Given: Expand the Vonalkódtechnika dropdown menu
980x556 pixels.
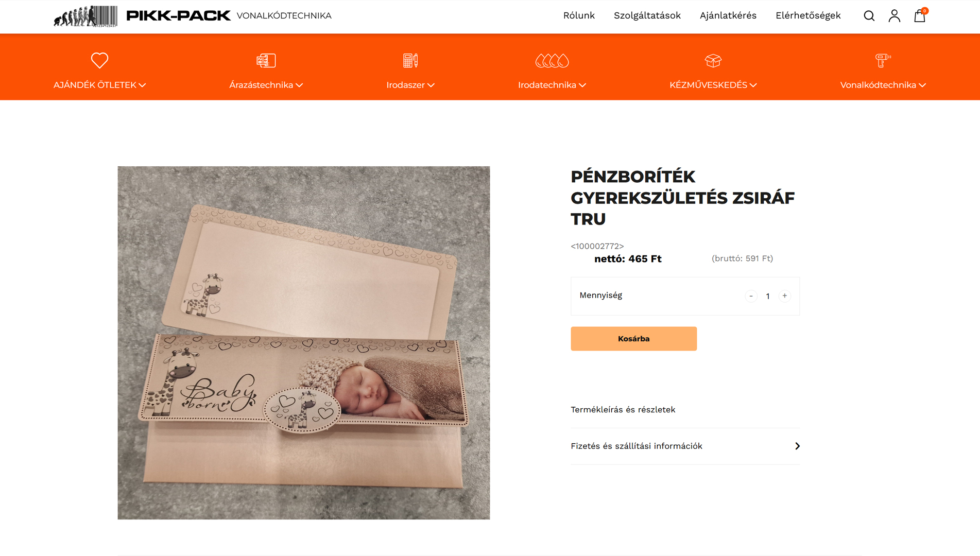Looking at the screenshot, I should (883, 85).
